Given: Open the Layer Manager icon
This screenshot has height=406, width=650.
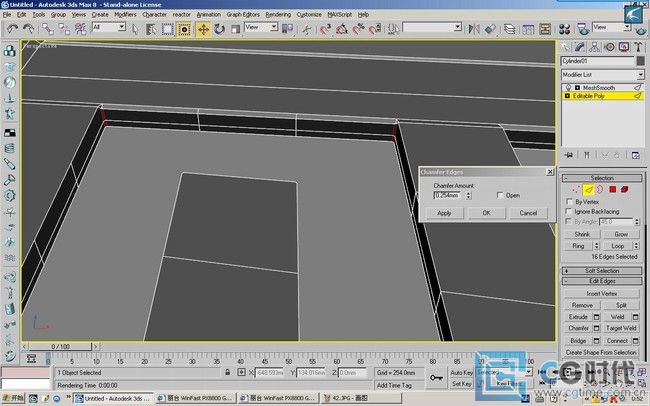Looking at the screenshot, I should [x=509, y=29].
